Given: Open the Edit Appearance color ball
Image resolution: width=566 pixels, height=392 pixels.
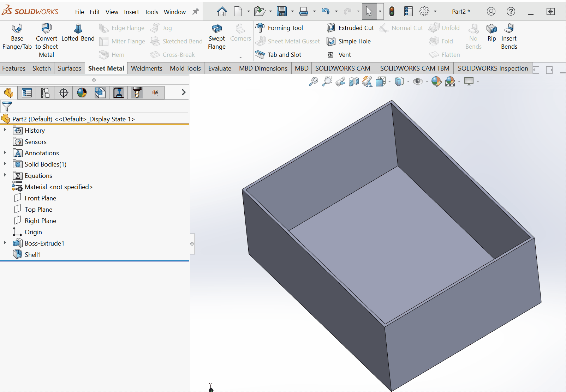Looking at the screenshot, I should 436,82.
